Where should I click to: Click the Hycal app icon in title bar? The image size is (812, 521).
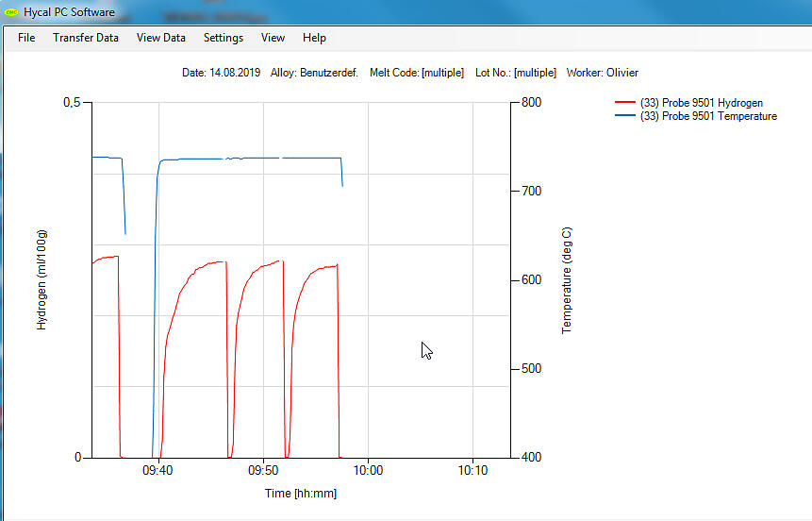[x=11, y=12]
